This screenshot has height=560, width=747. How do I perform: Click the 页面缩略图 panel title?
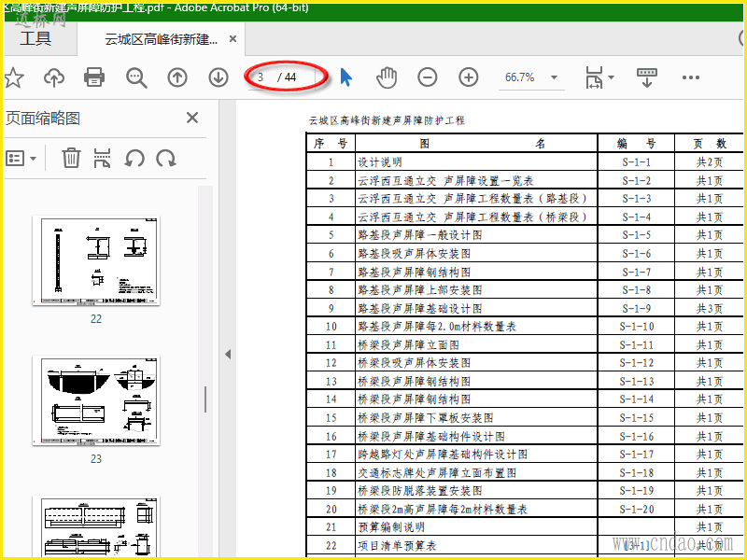(42, 119)
